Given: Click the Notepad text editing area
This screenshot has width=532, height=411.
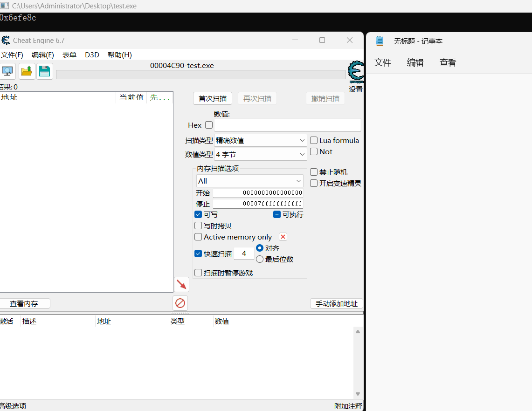Looking at the screenshot, I should pyautogui.click(x=449, y=242).
